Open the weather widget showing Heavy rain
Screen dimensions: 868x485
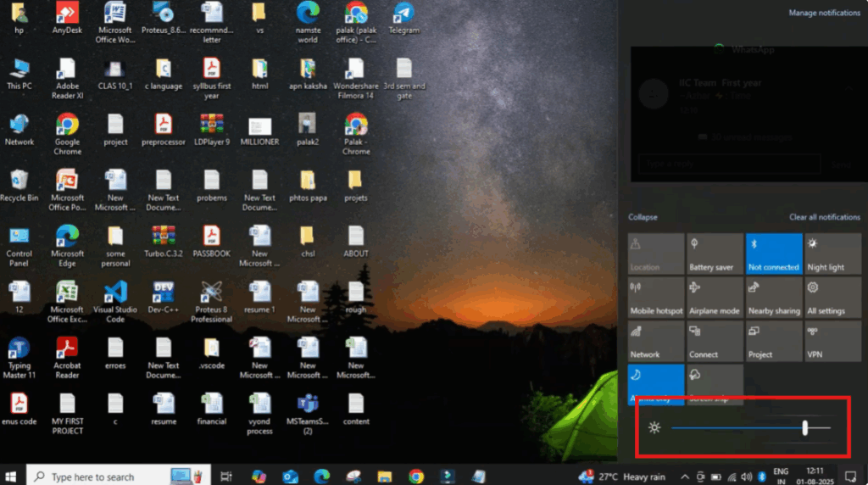pos(621,477)
